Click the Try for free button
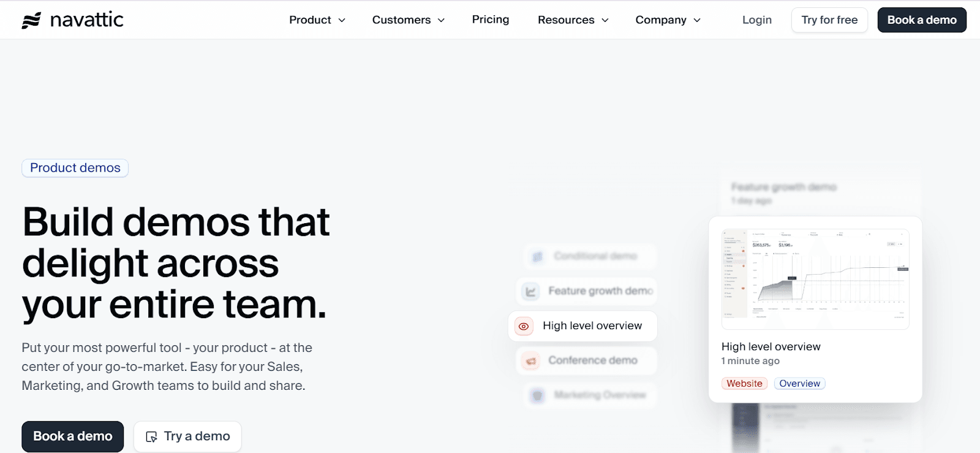The width and height of the screenshot is (980, 453). [829, 20]
